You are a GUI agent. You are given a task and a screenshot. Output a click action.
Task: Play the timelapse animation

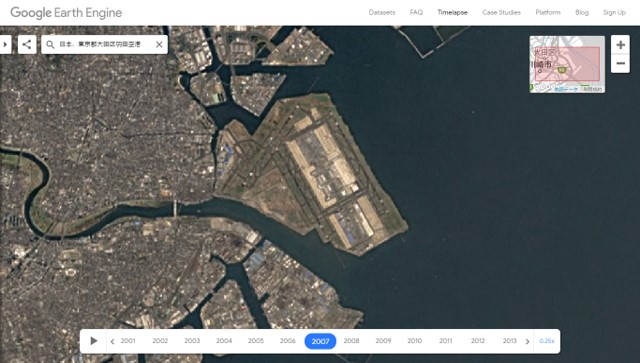click(93, 341)
